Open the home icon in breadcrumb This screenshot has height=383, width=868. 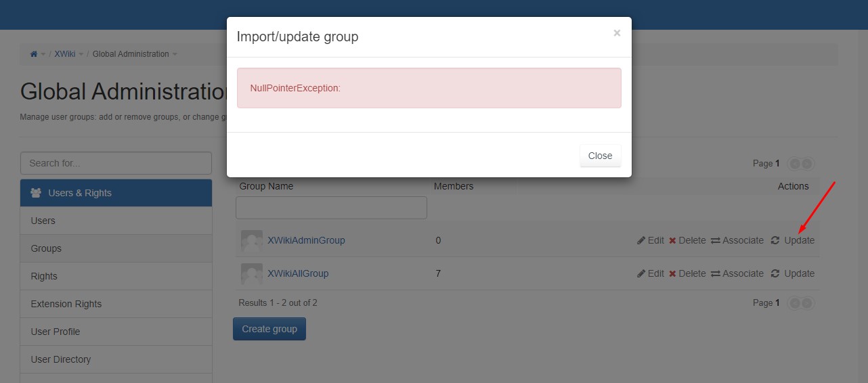(34, 54)
